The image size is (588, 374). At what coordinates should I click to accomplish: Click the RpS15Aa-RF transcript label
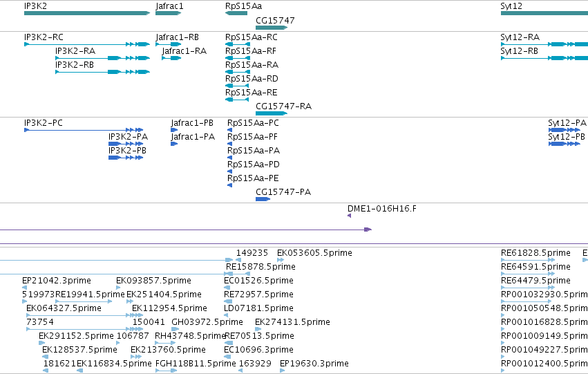coord(251,51)
